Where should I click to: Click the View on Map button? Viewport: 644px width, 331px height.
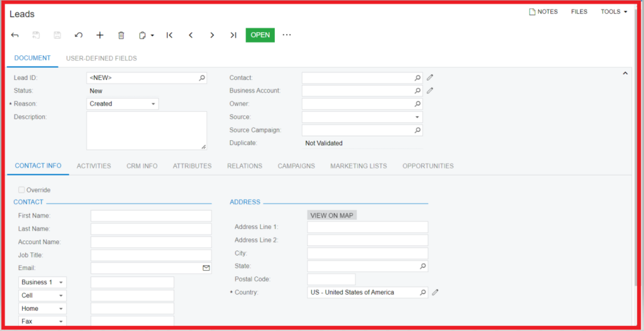point(332,215)
